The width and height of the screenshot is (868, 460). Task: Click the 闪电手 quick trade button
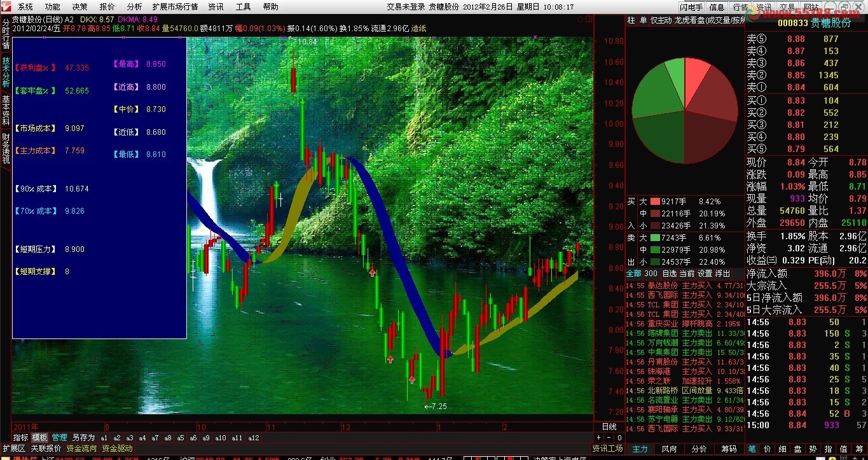(691, 7)
